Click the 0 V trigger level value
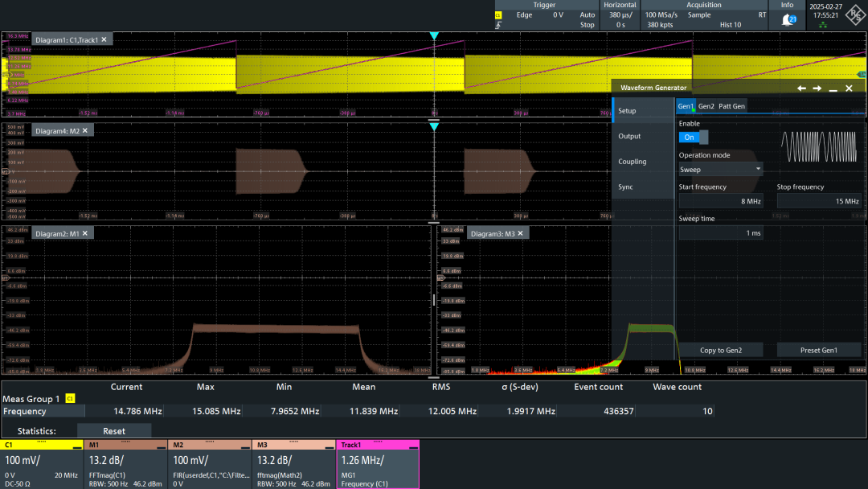The image size is (868, 489). tap(558, 15)
